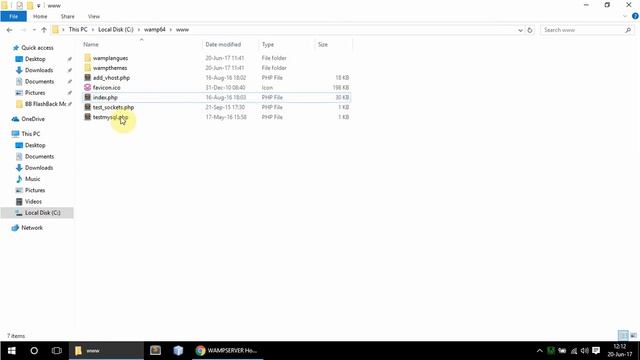Open the Windows Start menu
Screen dimensions: 640x360
pos(11,351)
